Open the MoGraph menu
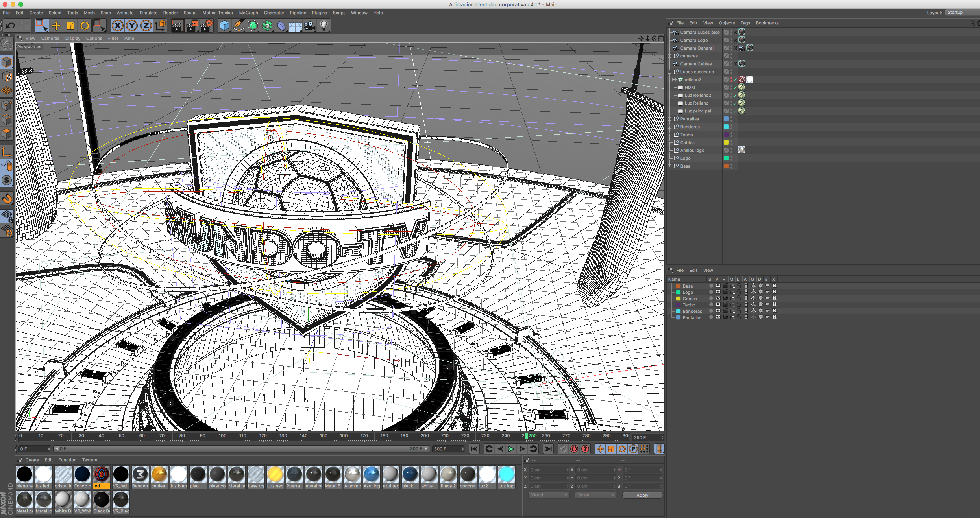Screen dimensions: 980x518 click(x=248, y=13)
